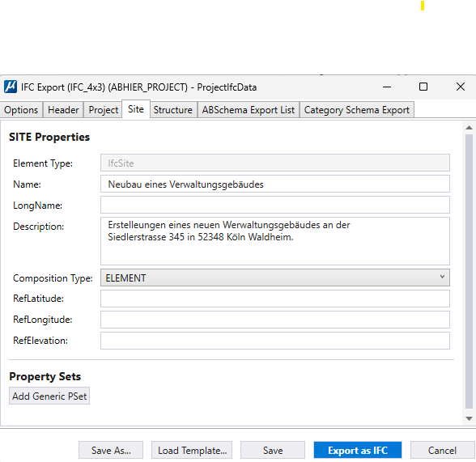The height and width of the screenshot is (462, 476).
Task: Select the RefLongitude field
Action: 275,320
